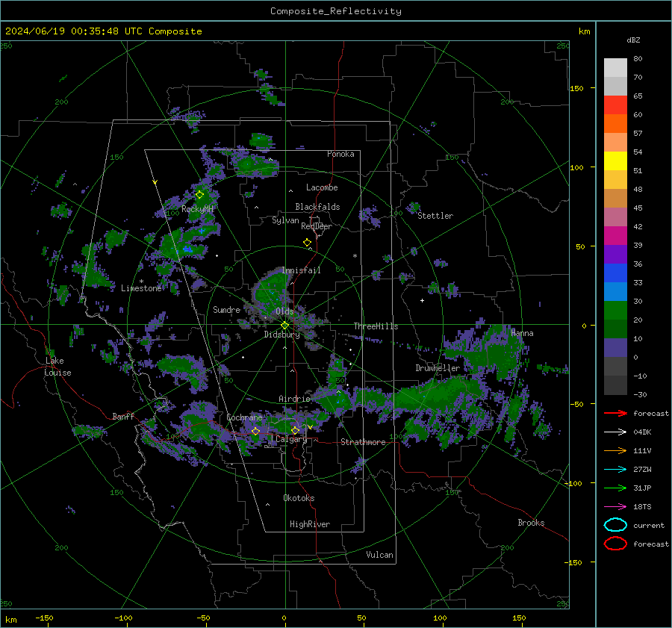Image resolution: width=672 pixels, height=628 pixels.
Task: Select the bright yellow 51–54 dBZ swatch
Action: [615, 161]
